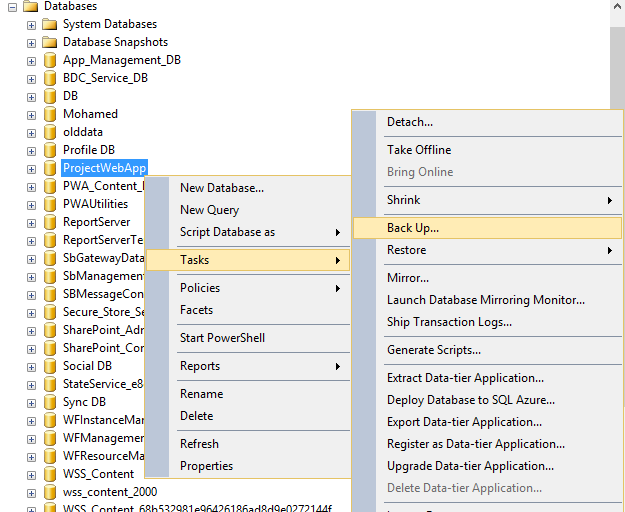Viewport: 625px width, 512px height.
Task: Choose Generate Scripts... option
Action: click(434, 350)
